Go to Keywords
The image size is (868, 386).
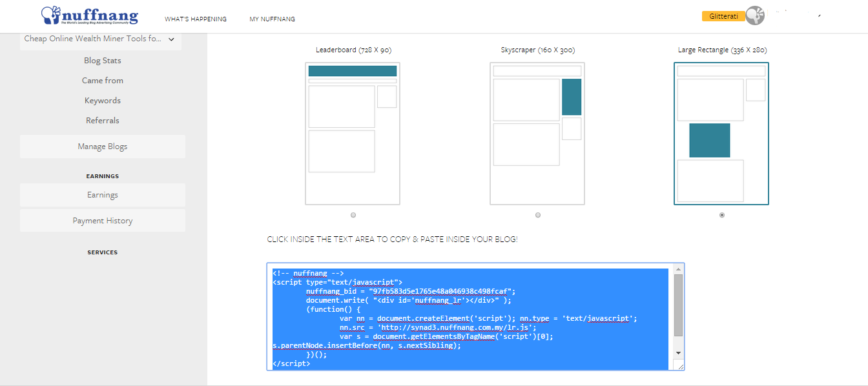(x=103, y=101)
